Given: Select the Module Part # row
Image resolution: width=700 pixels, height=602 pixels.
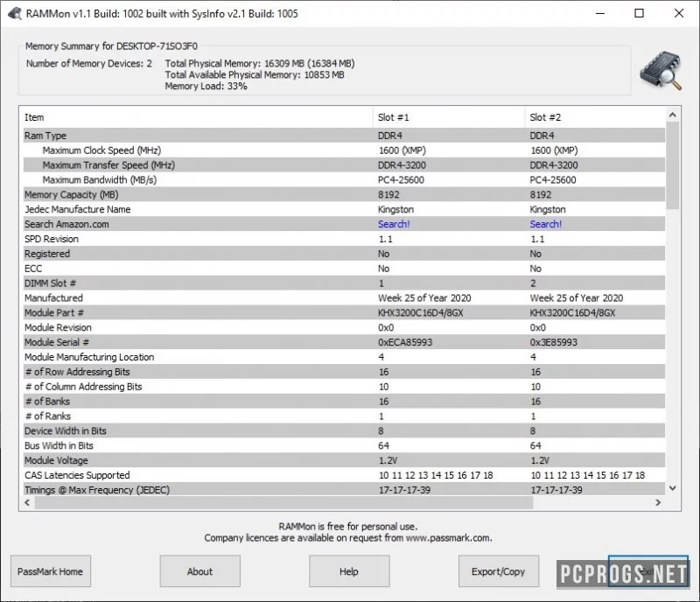Looking at the screenshot, I should [344, 312].
